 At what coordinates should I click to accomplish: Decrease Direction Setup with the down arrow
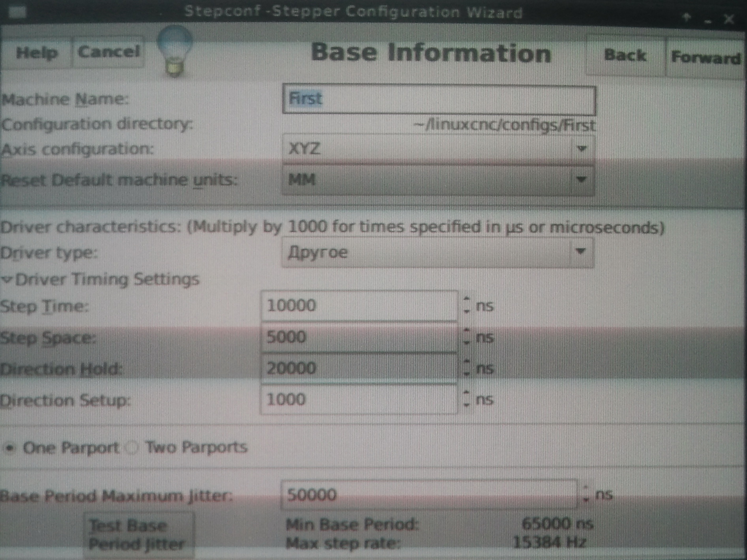click(x=467, y=405)
